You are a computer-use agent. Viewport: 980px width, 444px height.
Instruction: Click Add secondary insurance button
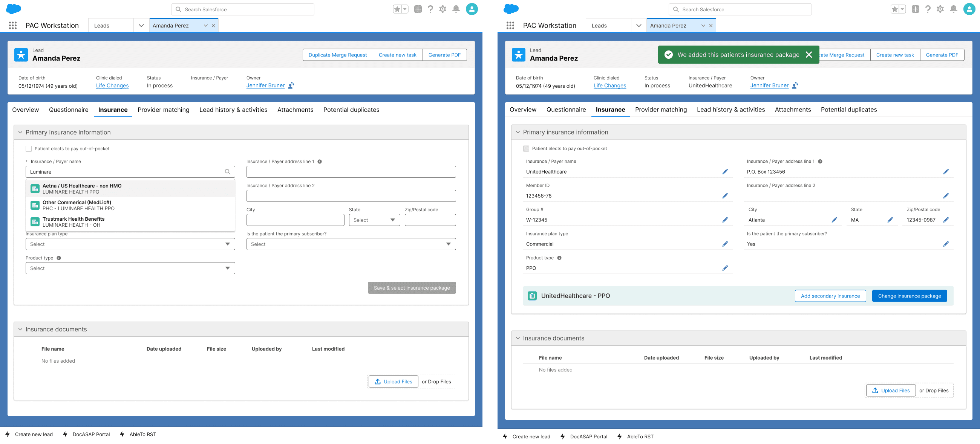[830, 296]
